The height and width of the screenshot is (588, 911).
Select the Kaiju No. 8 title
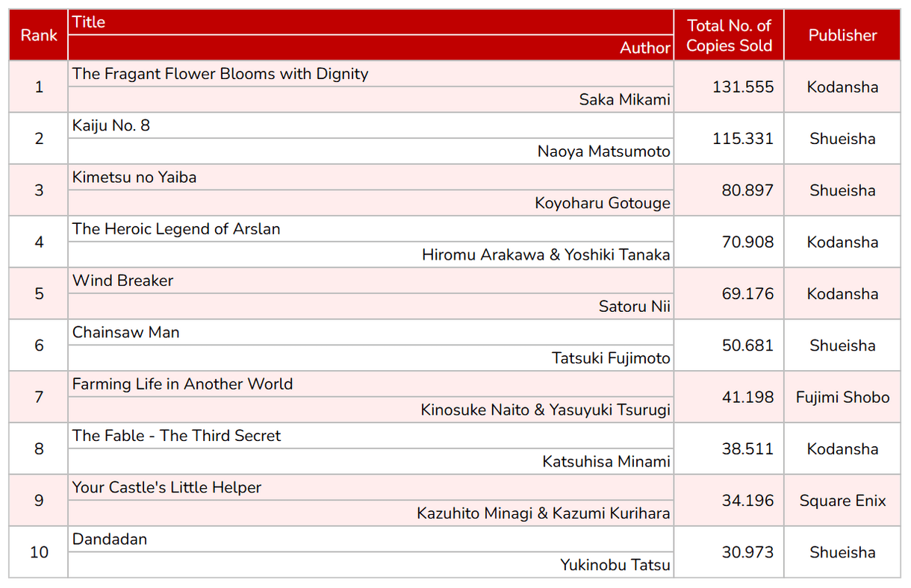(x=111, y=125)
